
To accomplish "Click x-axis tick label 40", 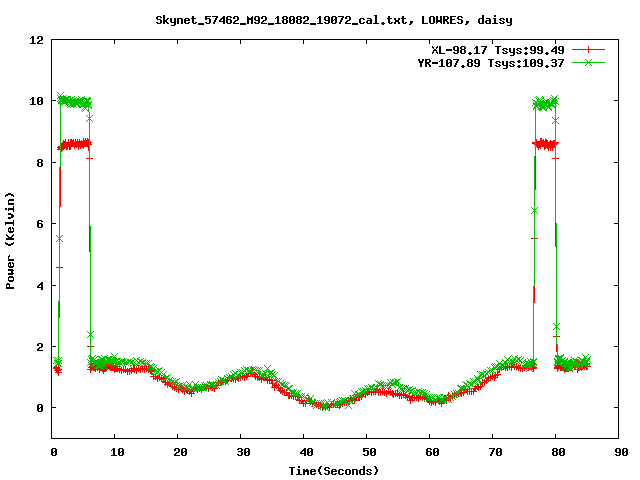I will [x=306, y=452].
